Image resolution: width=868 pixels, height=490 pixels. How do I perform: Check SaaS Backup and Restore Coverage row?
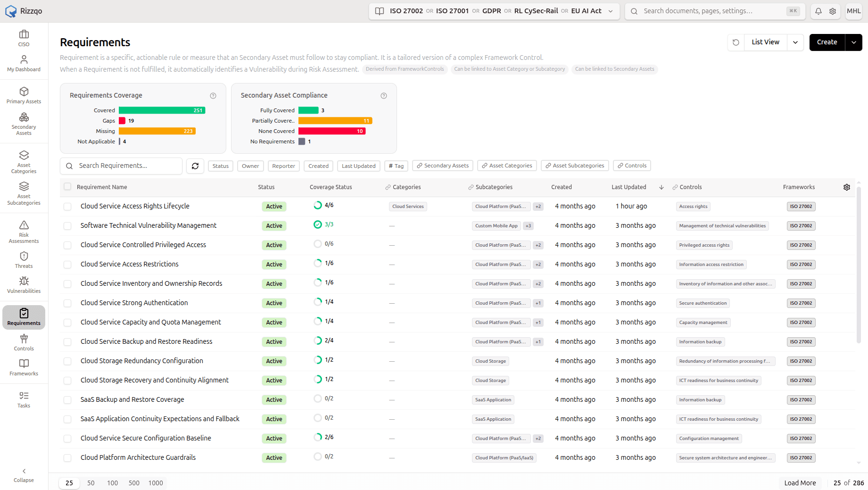tap(67, 400)
